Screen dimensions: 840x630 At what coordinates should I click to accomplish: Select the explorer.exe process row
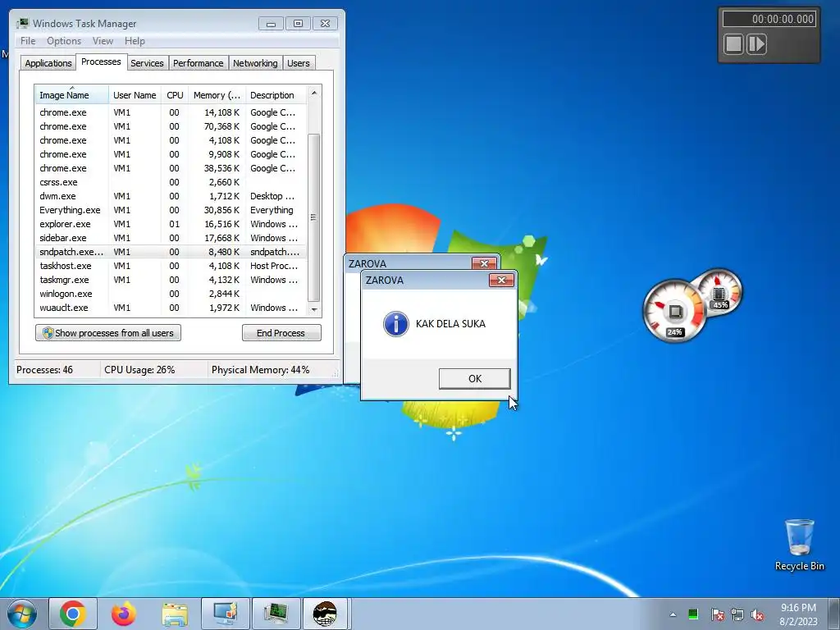click(x=171, y=224)
